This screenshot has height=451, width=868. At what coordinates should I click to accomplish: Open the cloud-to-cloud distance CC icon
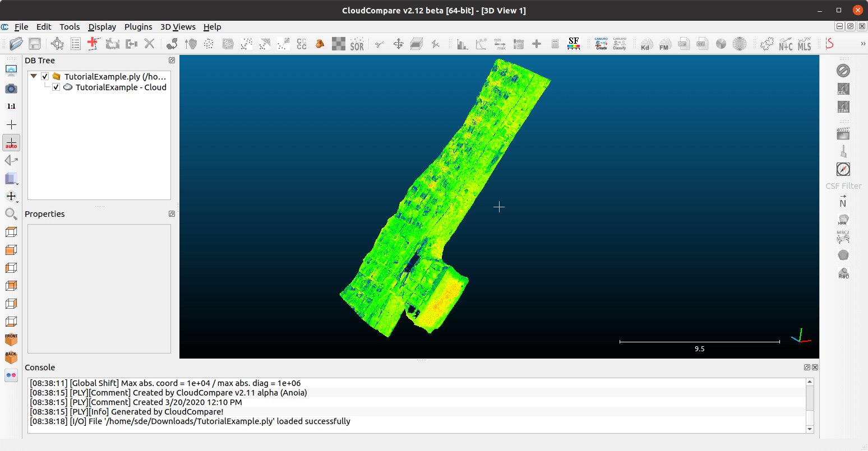coord(302,44)
